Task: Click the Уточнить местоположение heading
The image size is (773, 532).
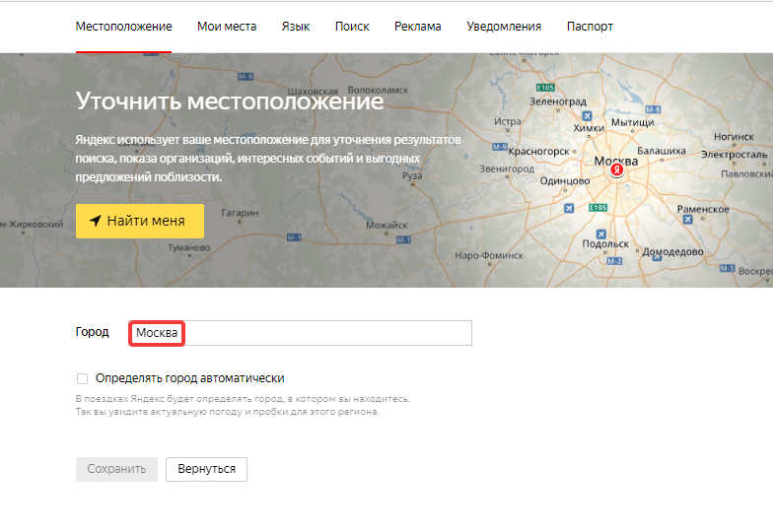Action: pyautogui.click(x=229, y=101)
